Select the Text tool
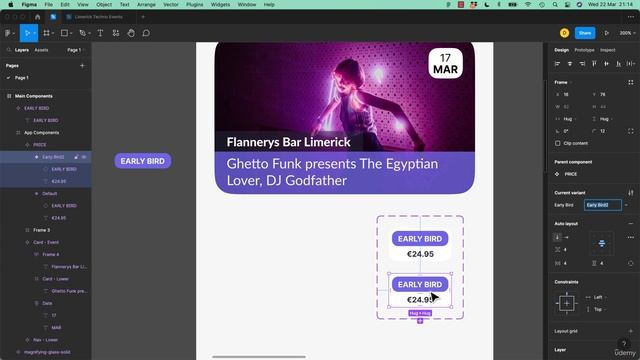Viewport: 640px width, 360px height. click(100, 33)
